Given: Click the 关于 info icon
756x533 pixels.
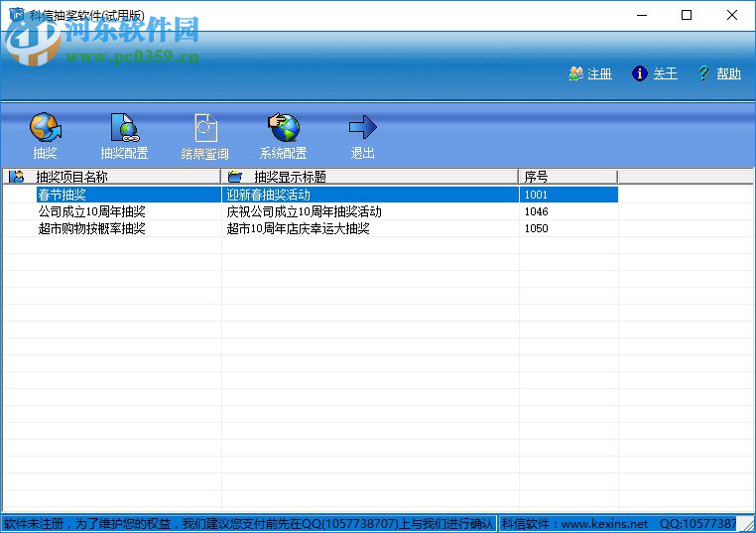Looking at the screenshot, I should click(x=639, y=73).
